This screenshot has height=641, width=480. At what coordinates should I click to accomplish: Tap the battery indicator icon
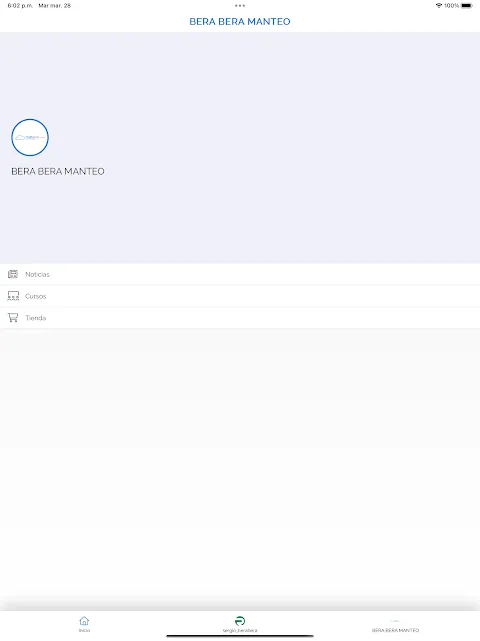pos(467,5)
